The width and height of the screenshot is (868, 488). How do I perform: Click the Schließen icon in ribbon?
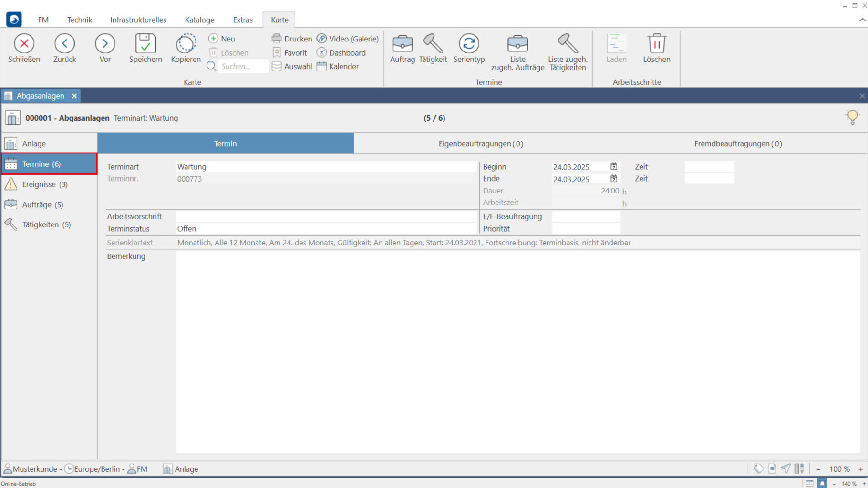tap(24, 44)
